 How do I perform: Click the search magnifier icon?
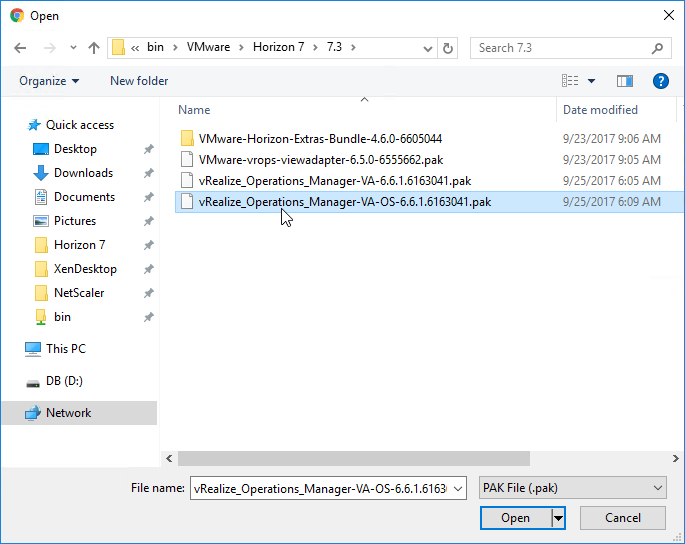[657, 48]
